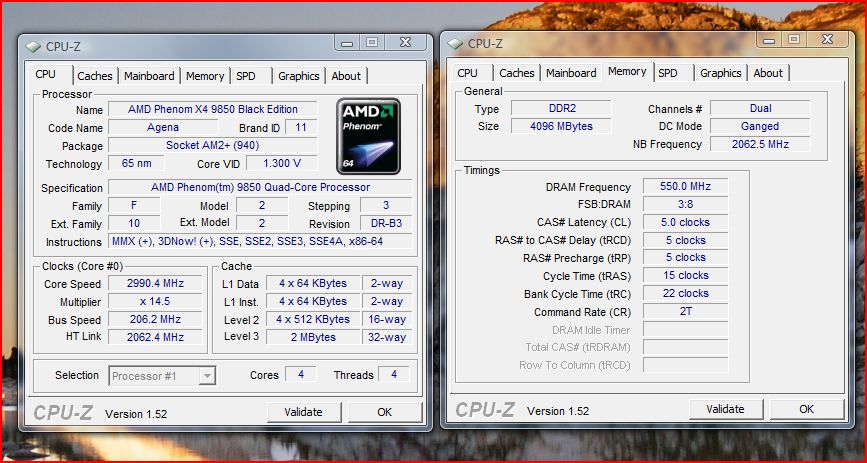The width and height of the screenshot is (867, 463).
Task: Close the left CPU-Z window
Action: pos(405,43)
